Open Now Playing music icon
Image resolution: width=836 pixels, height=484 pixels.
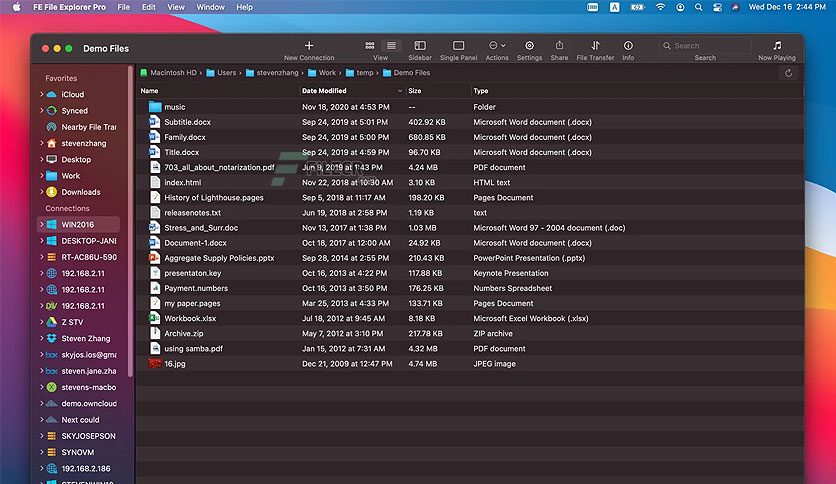pos(777,46)
